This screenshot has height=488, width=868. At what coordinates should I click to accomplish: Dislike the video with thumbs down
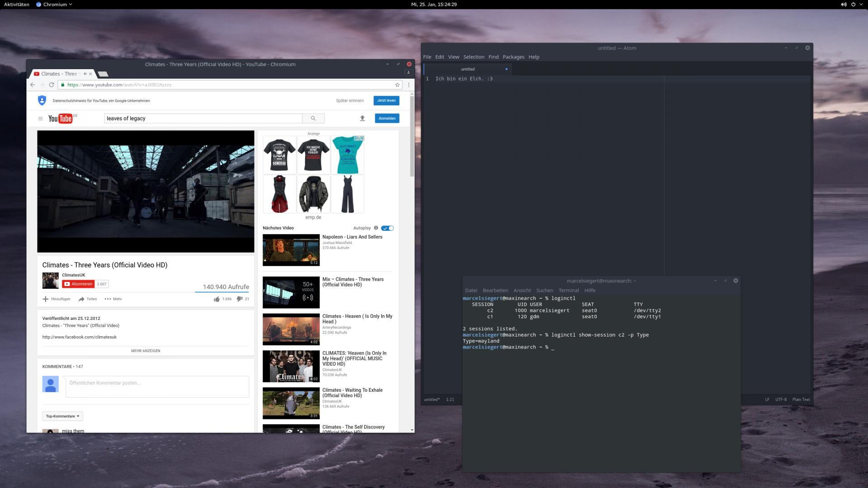(x=240, y=299)
